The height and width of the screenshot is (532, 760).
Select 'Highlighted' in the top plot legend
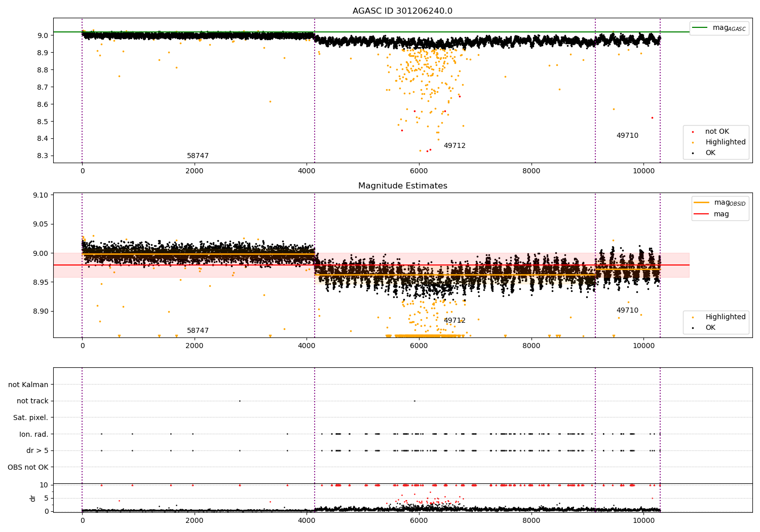coord(726,142)
